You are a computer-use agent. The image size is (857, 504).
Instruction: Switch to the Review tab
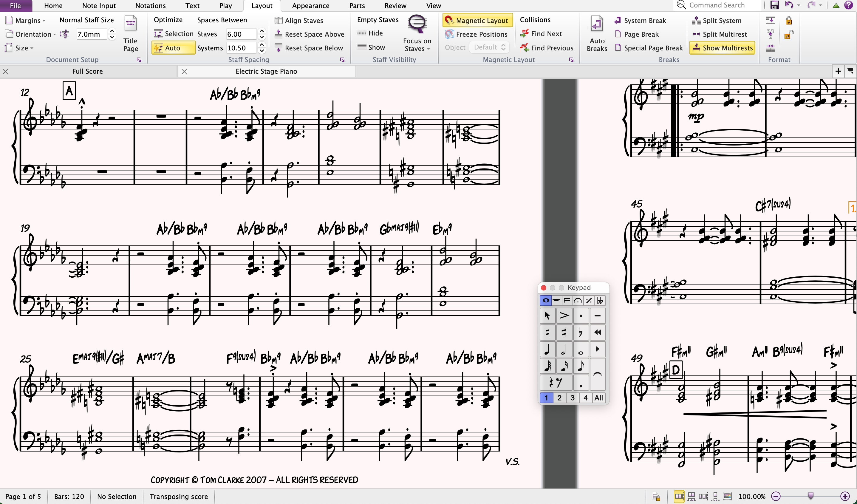pos(395,5)
